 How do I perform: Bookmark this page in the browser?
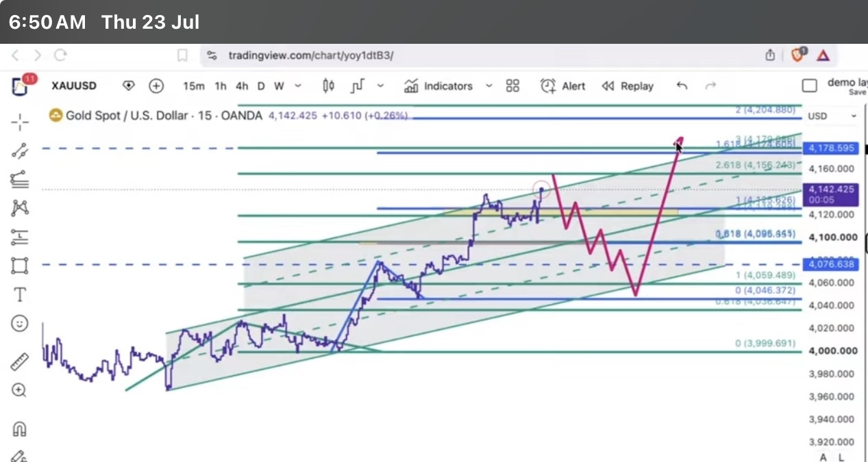pos(182,55)
